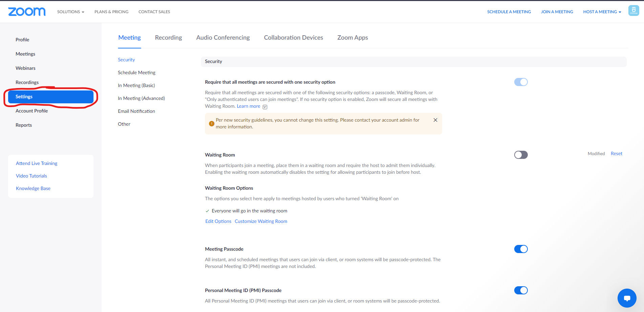Click the Zoom logo
The width and height of the screenshot is (644, 312).
[27, 12]
